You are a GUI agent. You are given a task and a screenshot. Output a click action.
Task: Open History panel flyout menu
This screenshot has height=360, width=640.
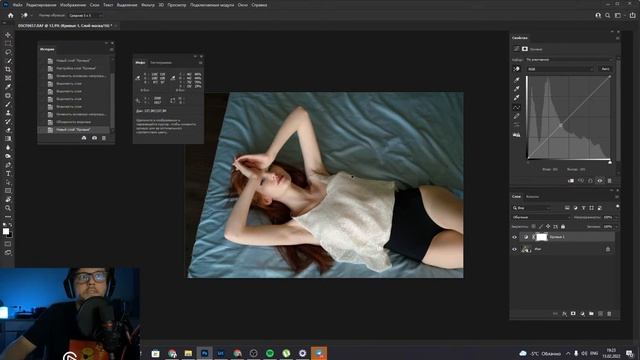coord(111,49)
